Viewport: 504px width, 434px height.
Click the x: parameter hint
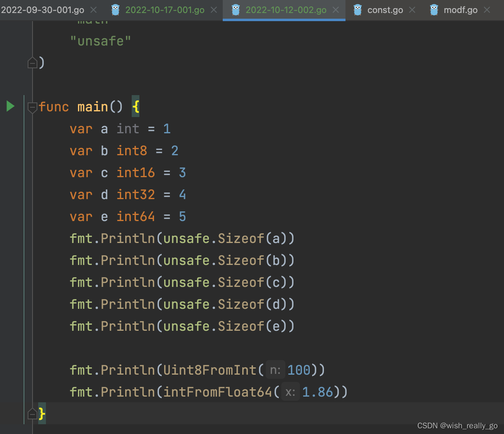[x=290, y=392]
